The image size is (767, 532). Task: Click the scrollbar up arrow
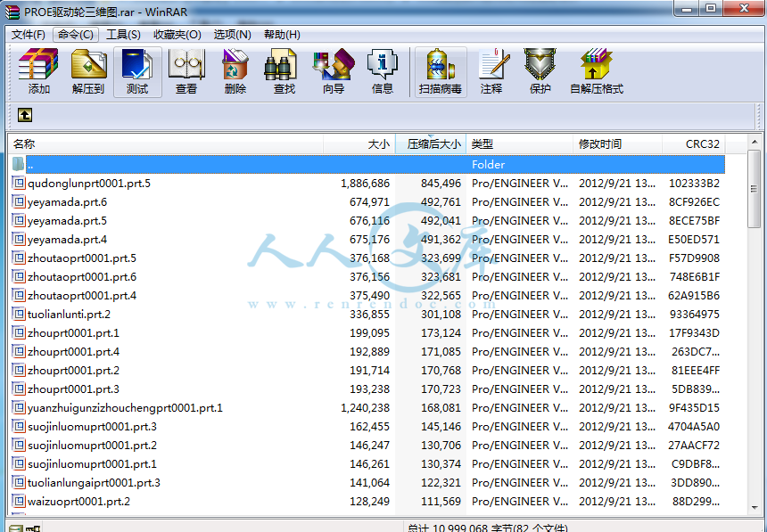tap(754, 142)
